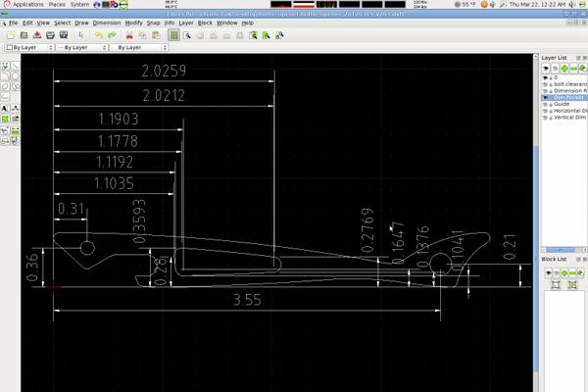The image size is (588, 392).
Task: Toggle visibility of Guide layer
Action: pyautogui.click(x=545, y=104)
